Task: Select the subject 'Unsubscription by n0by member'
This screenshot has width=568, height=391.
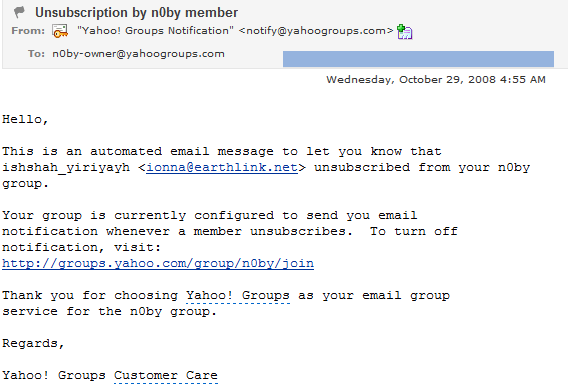Action: [x=136, y=13]
